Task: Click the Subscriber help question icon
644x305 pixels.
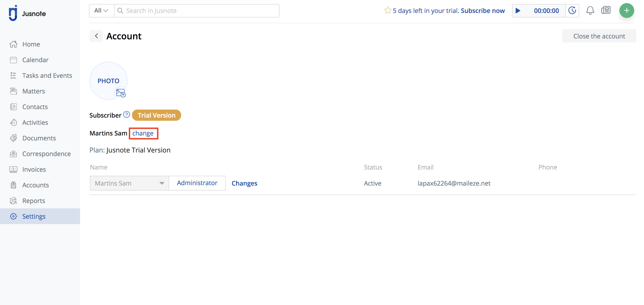Action: tap(127, 114)
